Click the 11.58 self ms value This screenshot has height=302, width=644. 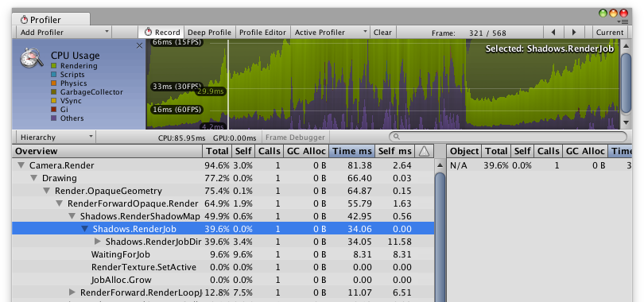point(400,242)
